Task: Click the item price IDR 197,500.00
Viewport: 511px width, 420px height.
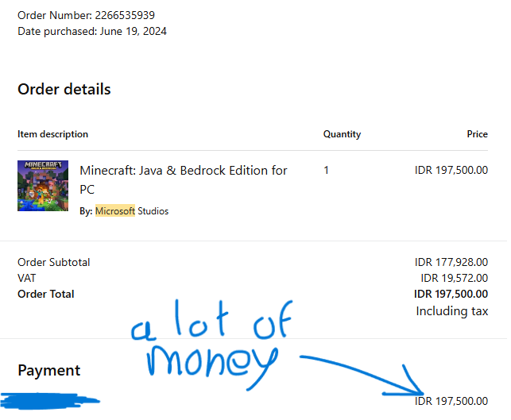Action: [x=451, y=170]
